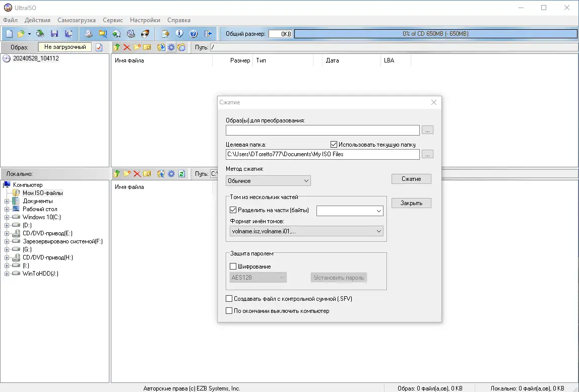Viewport: 579px width, 392px height.
Task: Click the blue info balloon toolbar icon
Action: click(x=179, y=34)
